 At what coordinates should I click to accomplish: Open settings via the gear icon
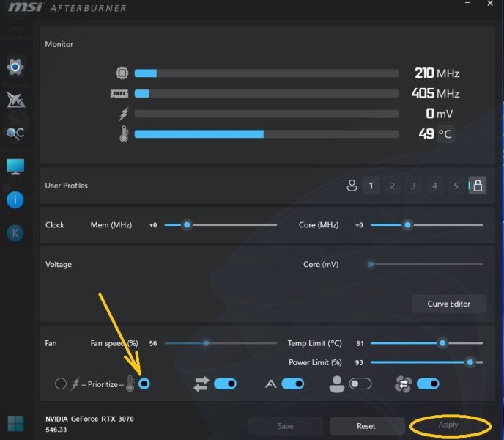[x=15, y=67]
